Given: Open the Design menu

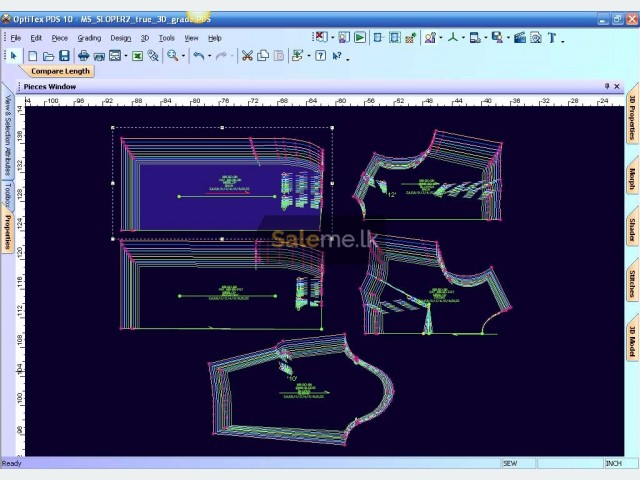Looking at the screenshot, I should click(121, 38).
